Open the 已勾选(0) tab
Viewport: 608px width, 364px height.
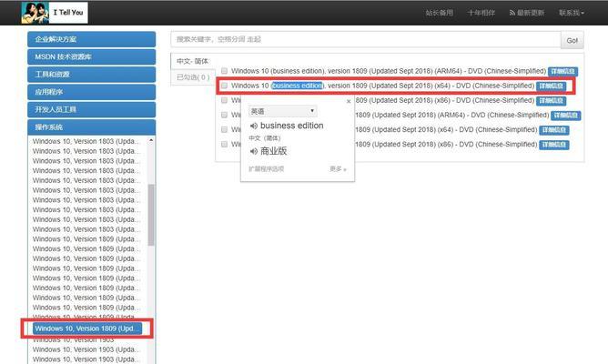tap(193, 77)
